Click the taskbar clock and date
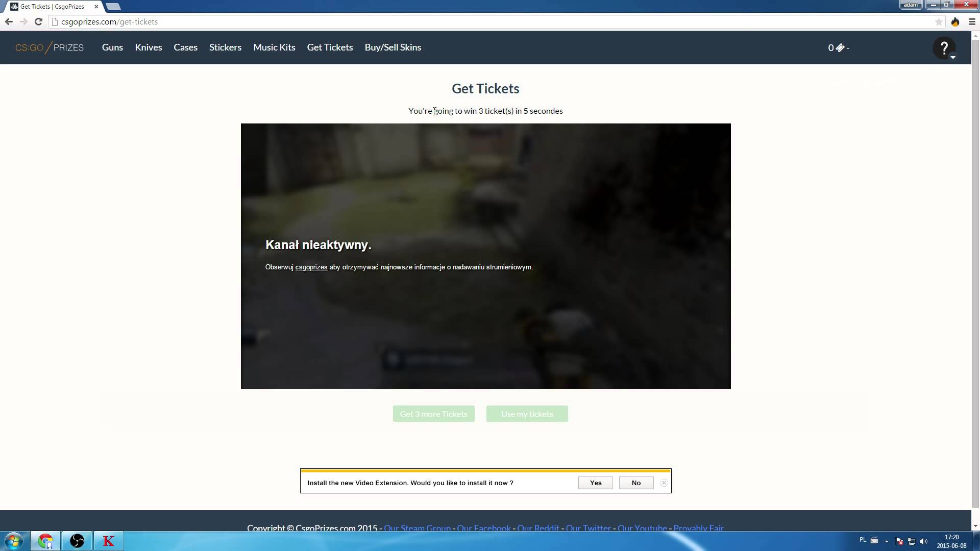This screenshot has height=551, width=980. 951,541
